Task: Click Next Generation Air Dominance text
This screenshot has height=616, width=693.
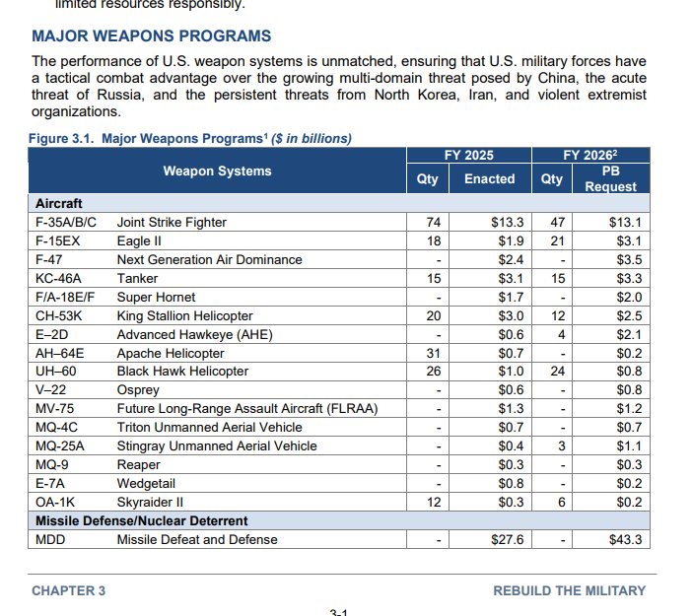Action: pos(210,259)
